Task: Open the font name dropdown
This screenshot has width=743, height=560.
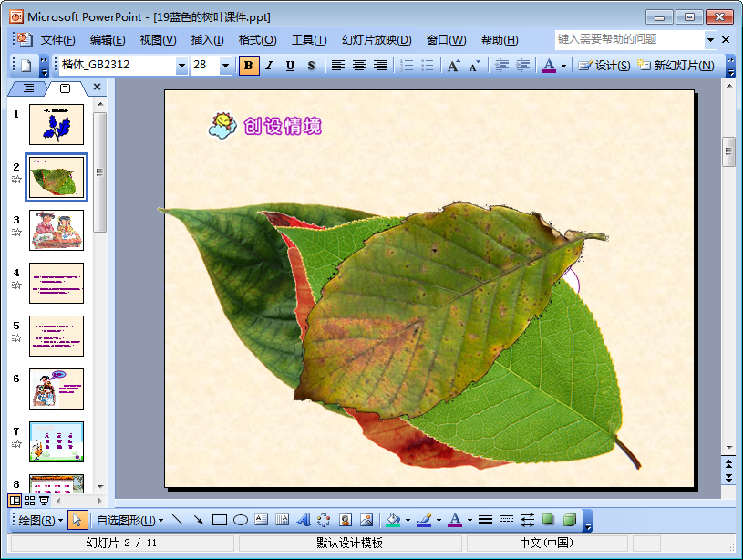Action: click(181, 66)
